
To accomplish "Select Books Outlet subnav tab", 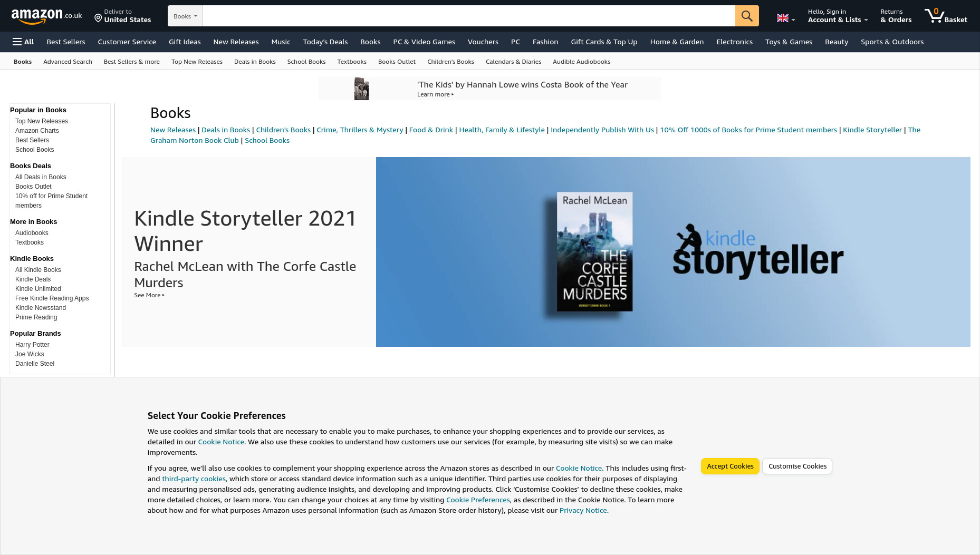I will (x=397, y=62).
